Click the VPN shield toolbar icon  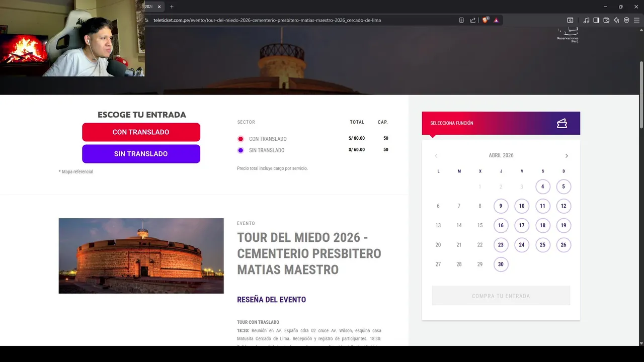point(626,20)
